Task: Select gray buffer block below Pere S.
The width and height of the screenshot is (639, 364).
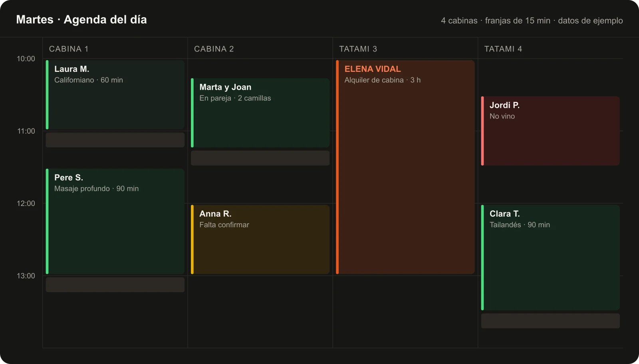Action: [x=115, y=285]
